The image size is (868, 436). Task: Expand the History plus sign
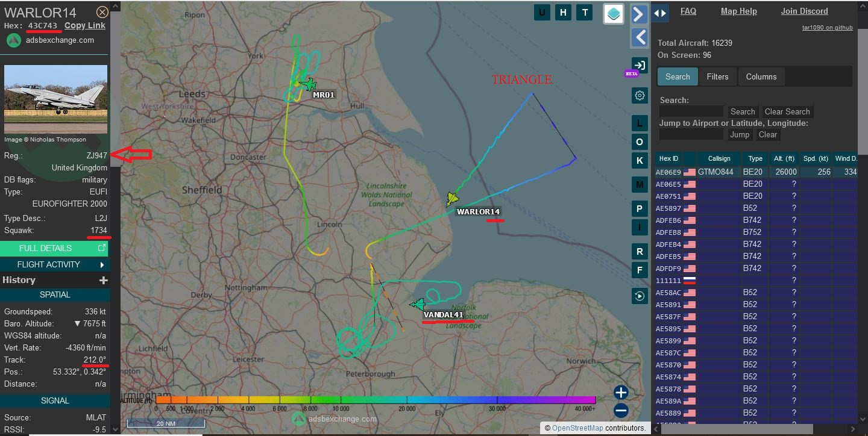click(x=103, y=280)
